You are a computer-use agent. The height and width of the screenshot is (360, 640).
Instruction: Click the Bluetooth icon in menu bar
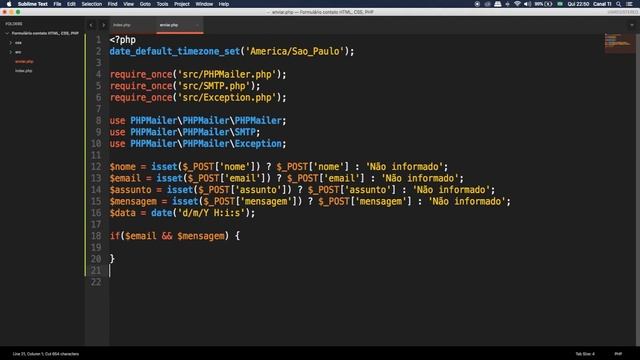[x=507, y=4]
